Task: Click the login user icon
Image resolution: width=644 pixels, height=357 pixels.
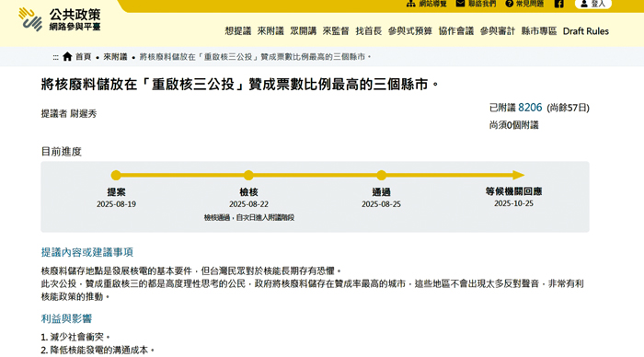Action: click(584, 4)
